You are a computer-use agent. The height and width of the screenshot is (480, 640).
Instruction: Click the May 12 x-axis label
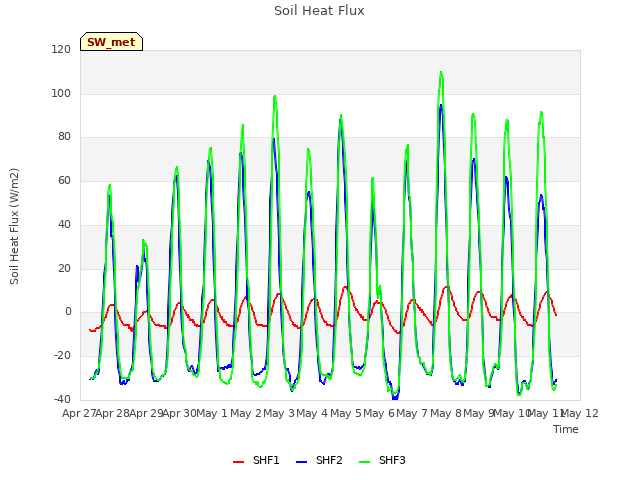tap(580, 413)
